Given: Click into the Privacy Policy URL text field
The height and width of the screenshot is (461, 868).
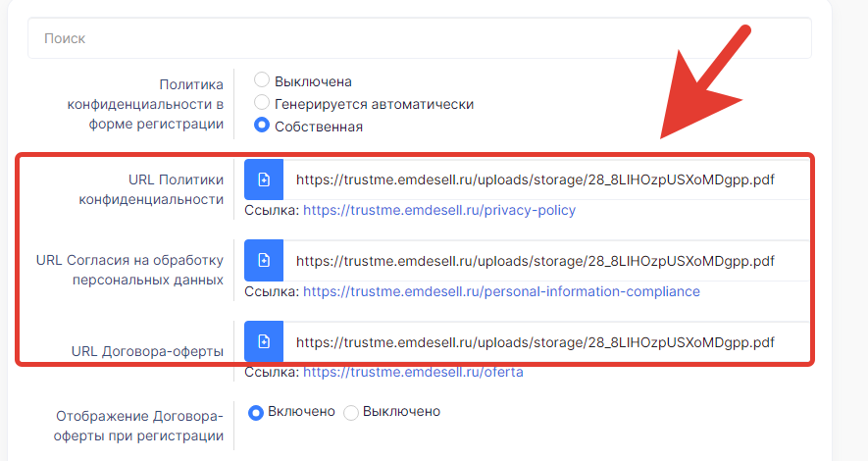Looking at the screenshot, I should [546, 179].
